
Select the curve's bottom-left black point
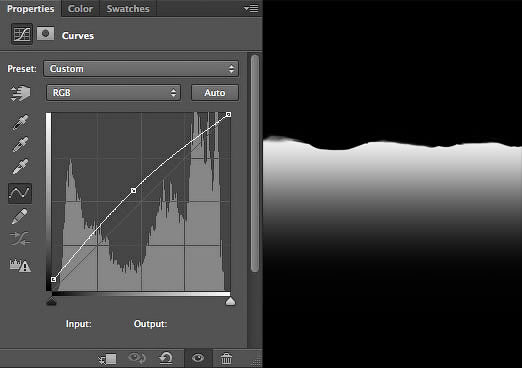coord(53,279)
